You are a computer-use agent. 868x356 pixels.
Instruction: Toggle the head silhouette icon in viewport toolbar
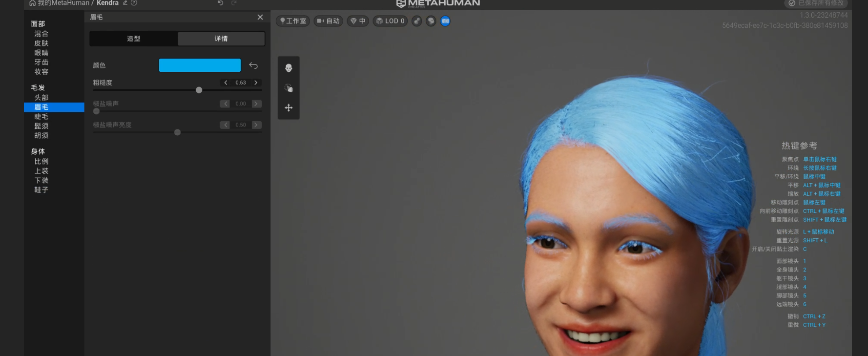click(x=431, y=21)
